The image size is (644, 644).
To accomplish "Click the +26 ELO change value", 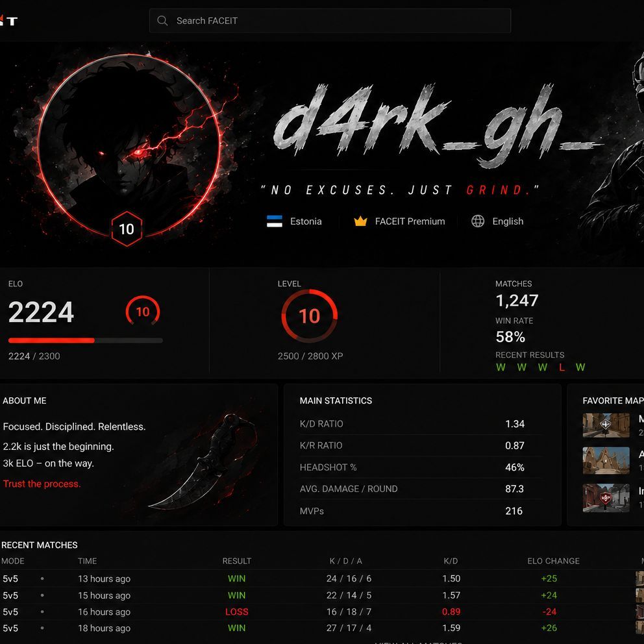I will (549, 628).
